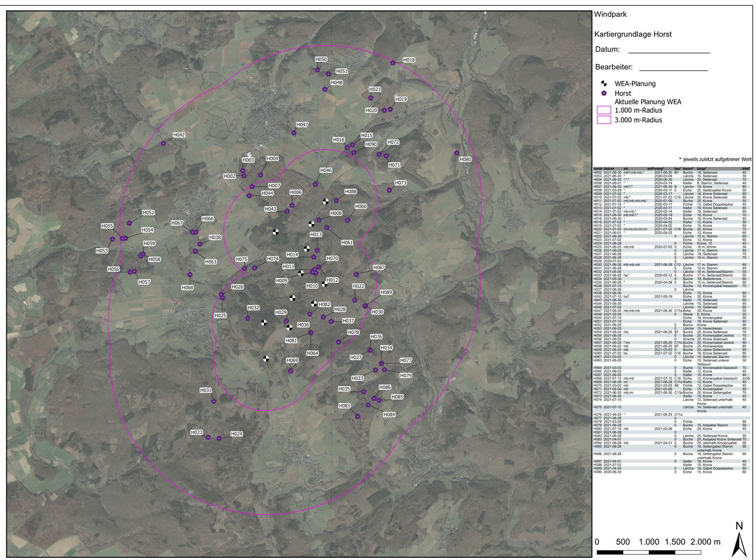Select the H042 nest marker
This screenshot has height=560, width=756.
[163, 143]
